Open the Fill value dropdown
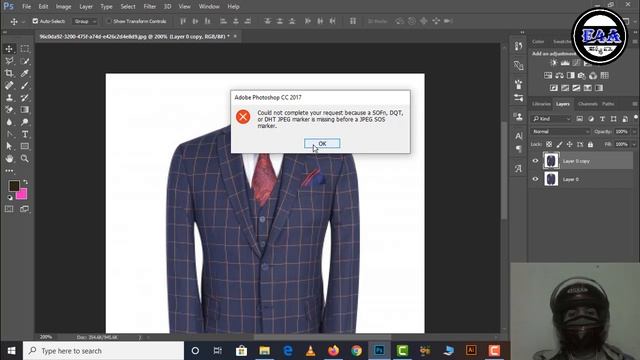The height and width of the screenshot is (360, 640). pyautogui.click(x=634, y=144)
